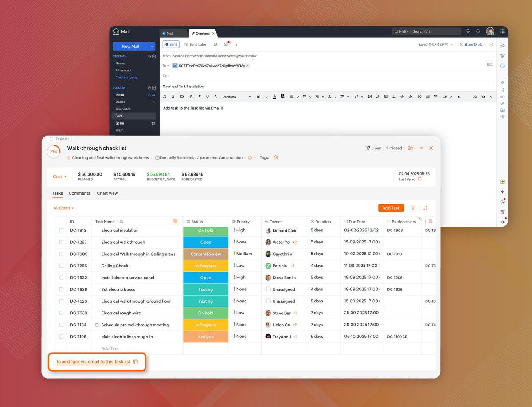Apply underline formatting in the email editor
This screenshot has width=532, height=407.
point(207,97)
